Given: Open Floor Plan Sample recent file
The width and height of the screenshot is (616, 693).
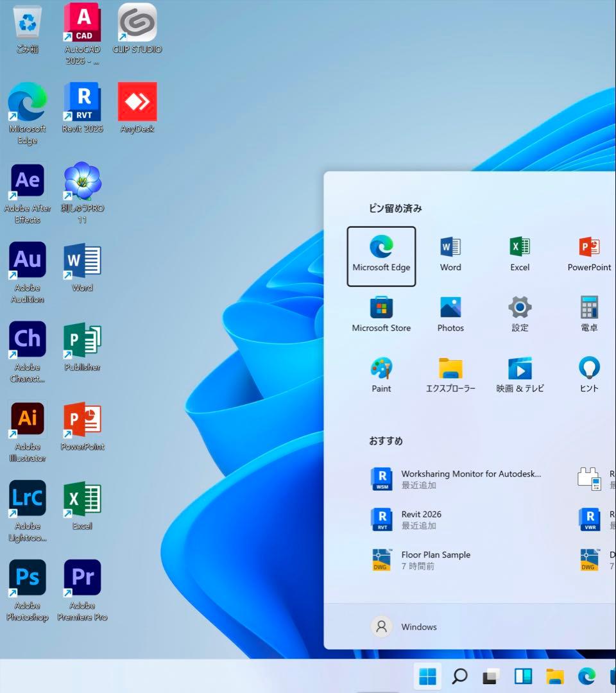Looking at the screenshot, I should [x=436, y=560].
